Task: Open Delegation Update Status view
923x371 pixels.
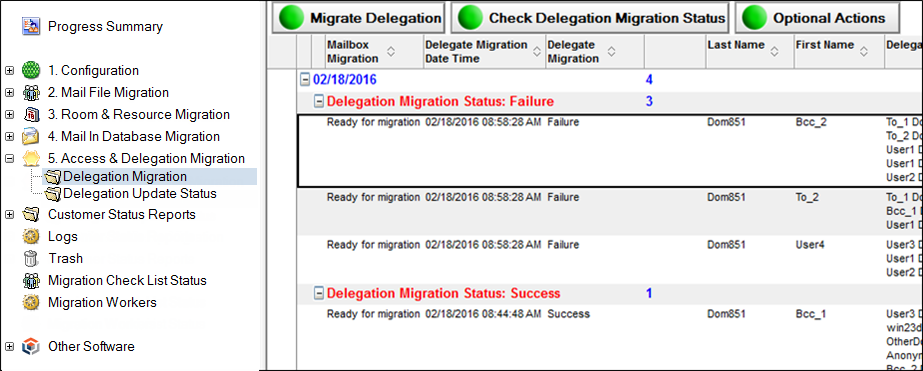Action: coord(140,193)
